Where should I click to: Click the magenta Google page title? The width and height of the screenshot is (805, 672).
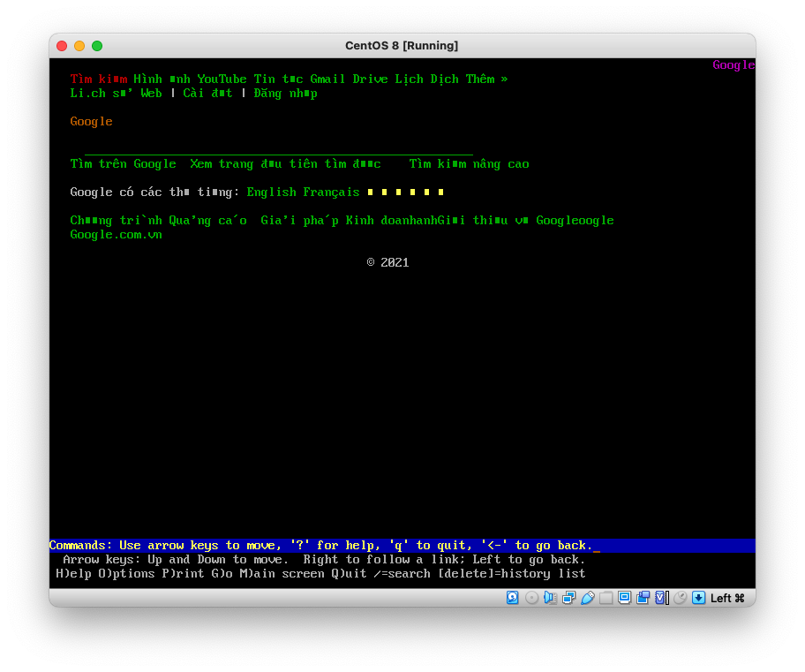click(x=734, y=64)
